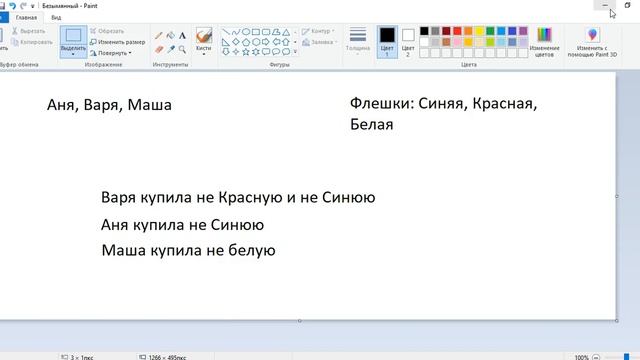The width and height of the screenshot is (640, 360).
Task: Choose the Polygon shape
Action: coord(276,32)
